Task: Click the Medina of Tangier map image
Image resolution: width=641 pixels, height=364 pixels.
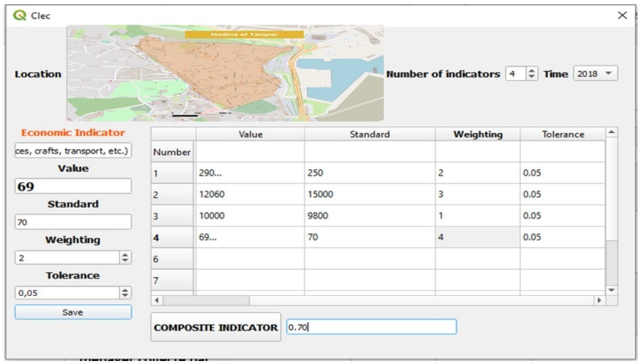Action: (225, 73)
